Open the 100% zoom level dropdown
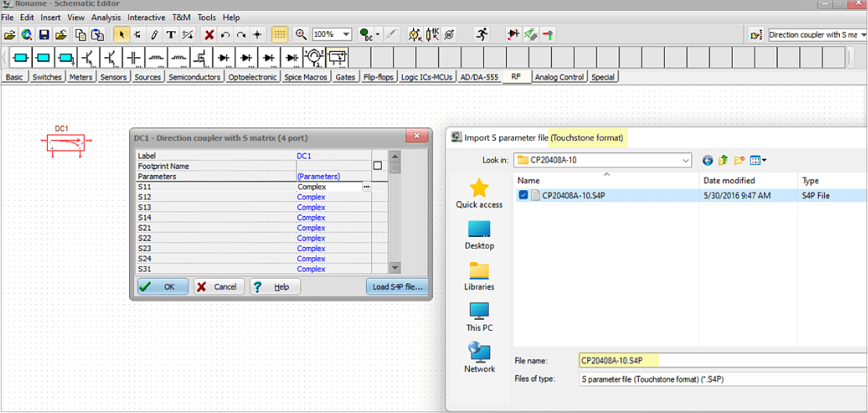868x413 pixels. click(x=346, y=34)
